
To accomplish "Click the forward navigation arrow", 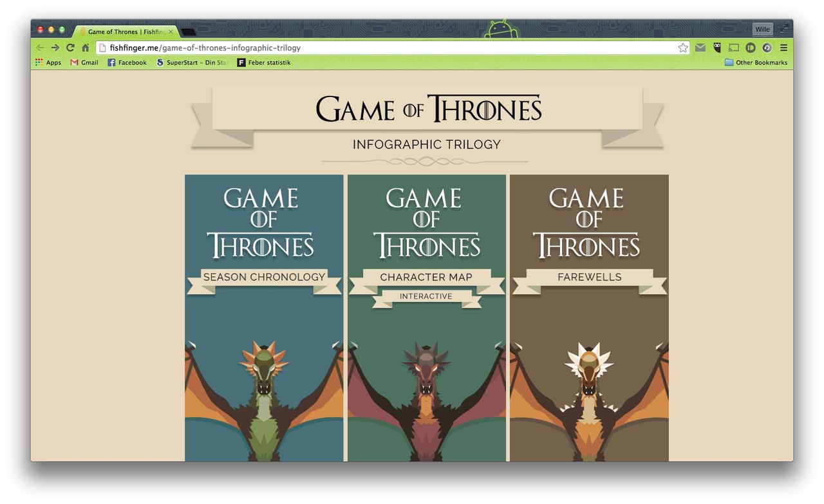I will point(55,47).
